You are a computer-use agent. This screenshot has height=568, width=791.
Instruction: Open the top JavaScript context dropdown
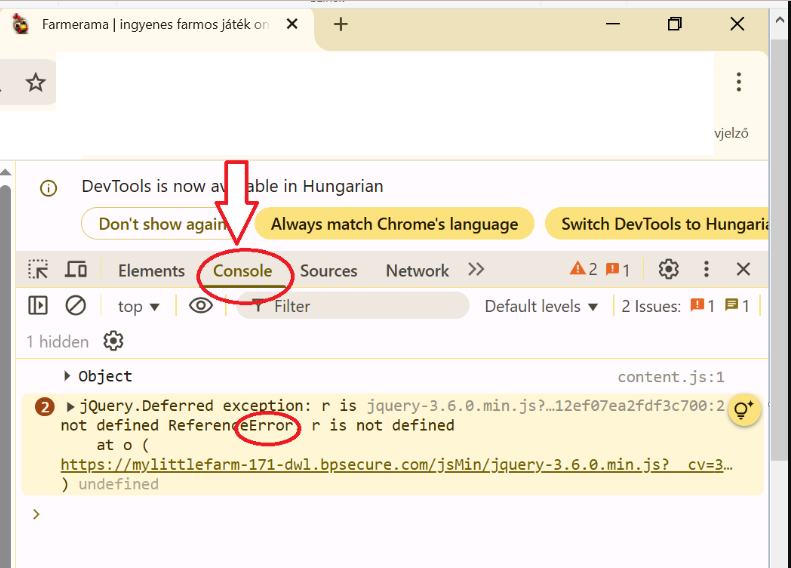(139, 307)
